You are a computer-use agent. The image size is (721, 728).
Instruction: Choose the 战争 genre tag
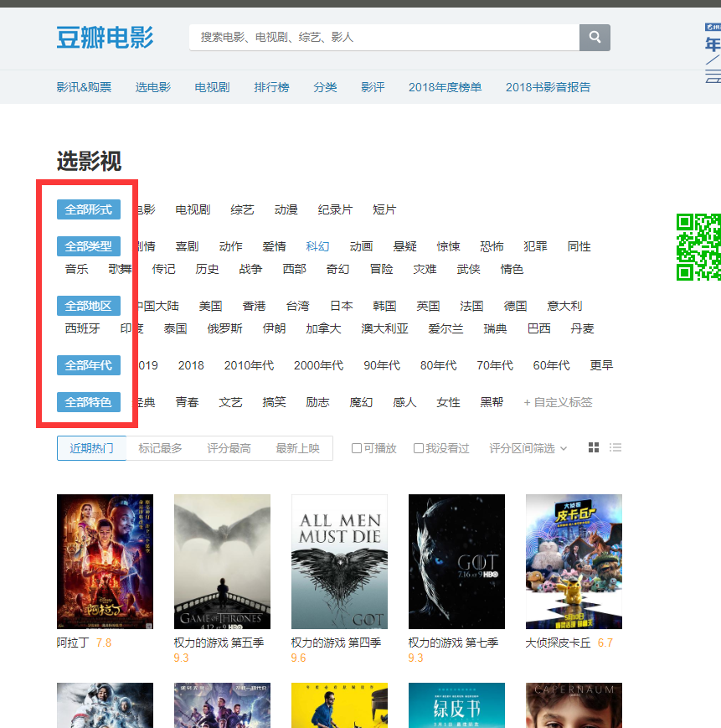250,269
